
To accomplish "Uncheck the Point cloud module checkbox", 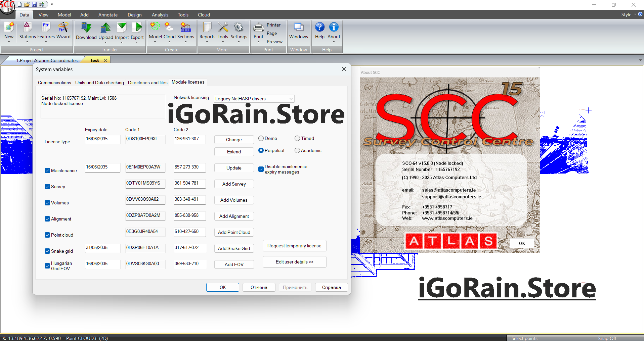I will [47, 235].
